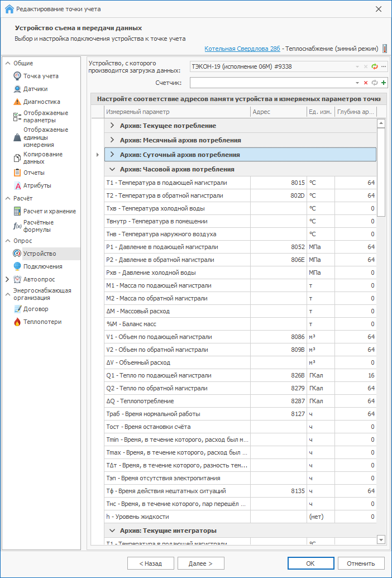Click the green plus to add a Счетчик
The height and width of the screenshot is (578, 392).
(384, 83)
